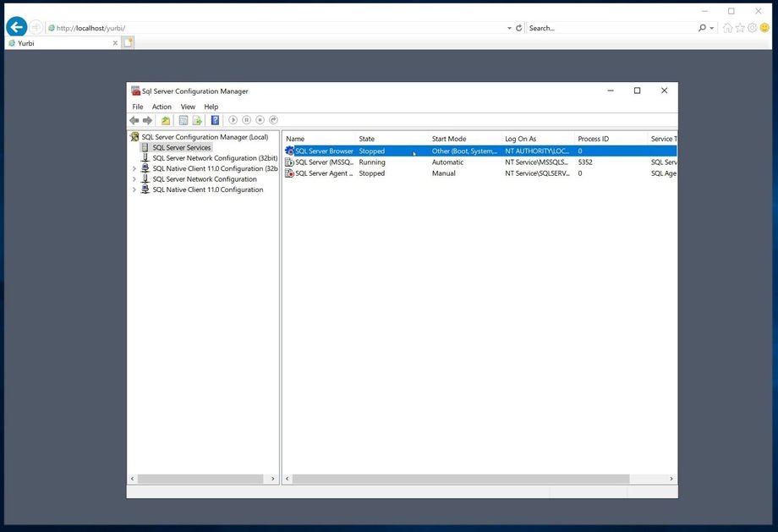Click the browser Back button
Viewport: 778px width, 532px height.
click(16, 28)
